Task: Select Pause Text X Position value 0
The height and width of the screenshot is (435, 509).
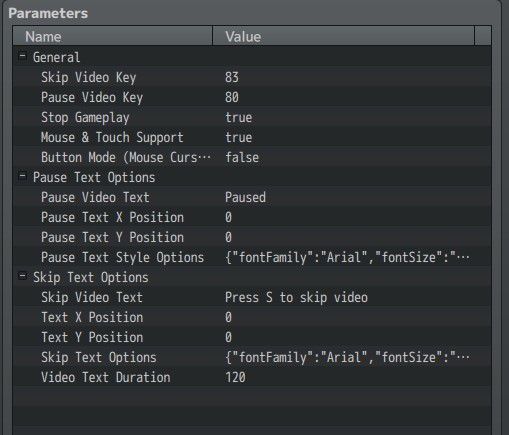Action: tap(228, 217)
